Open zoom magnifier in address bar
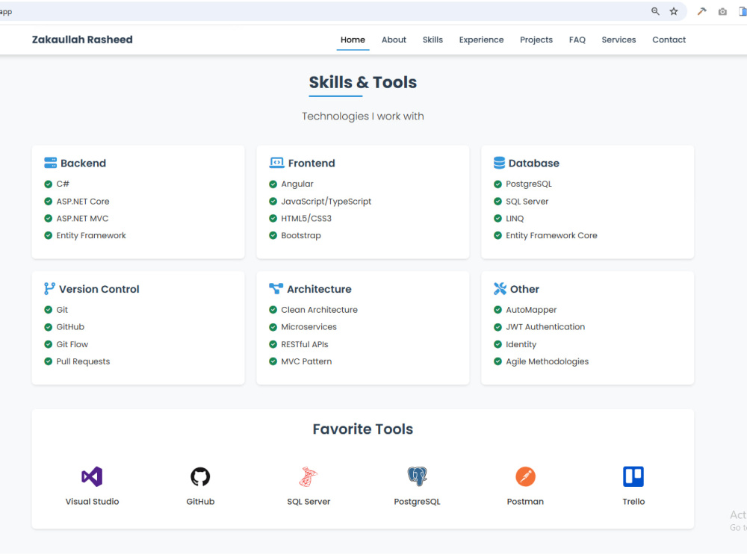This screenshot has height=560, width=747. tap(656, 11)
